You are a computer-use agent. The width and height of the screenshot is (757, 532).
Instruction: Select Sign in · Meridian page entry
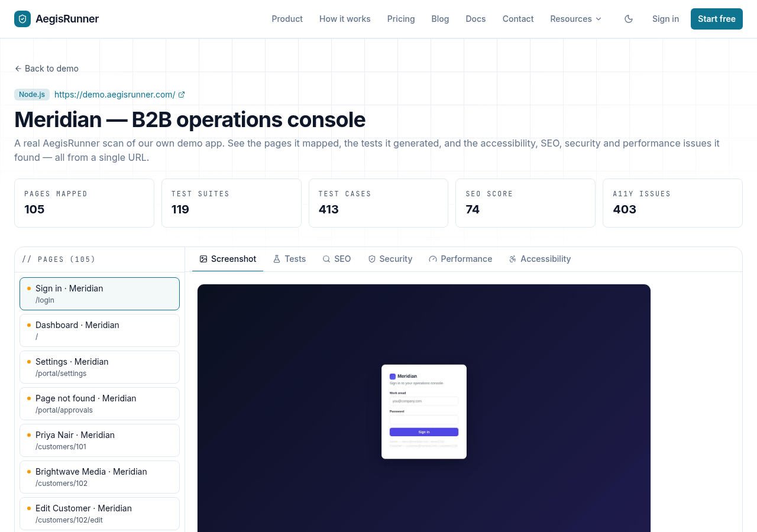(99, 294)
